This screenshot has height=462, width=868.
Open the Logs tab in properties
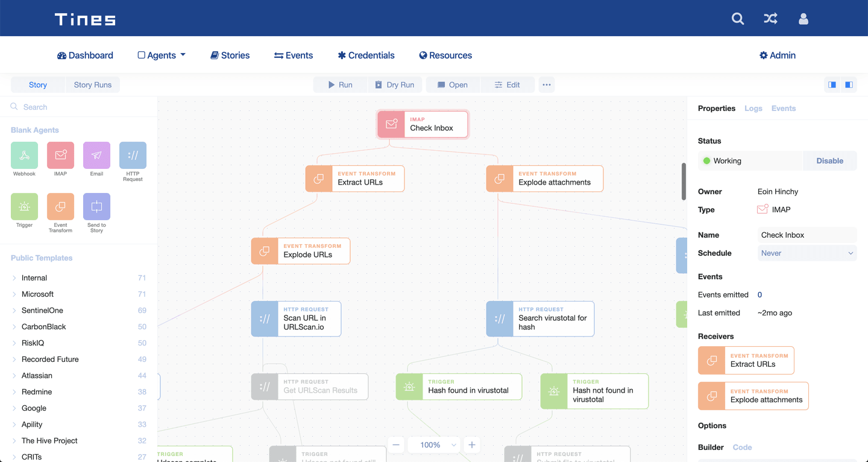tap(753, 109)
